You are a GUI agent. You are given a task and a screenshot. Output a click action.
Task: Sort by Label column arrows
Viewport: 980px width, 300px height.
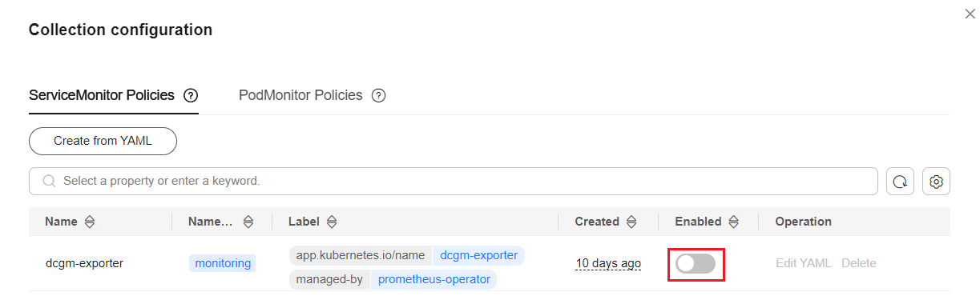[332, 222]
